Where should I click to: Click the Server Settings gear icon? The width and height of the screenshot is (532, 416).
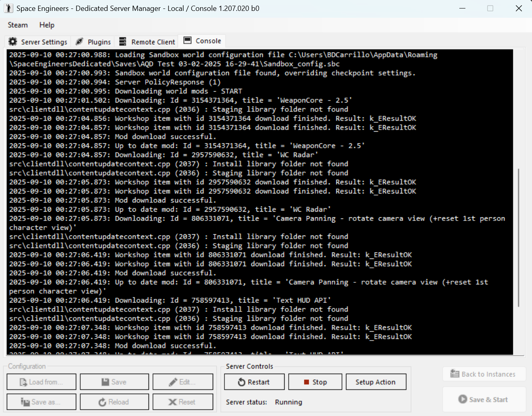pos(13,42)
